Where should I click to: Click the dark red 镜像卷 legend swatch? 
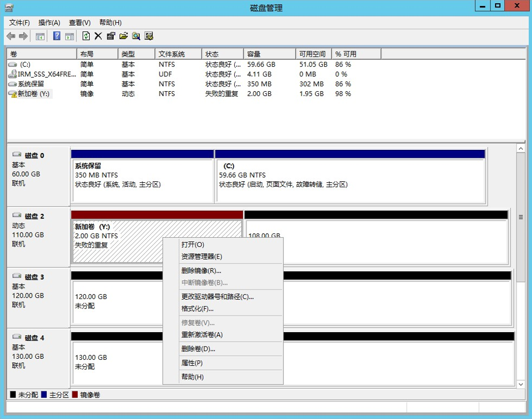tap(75, 394)
